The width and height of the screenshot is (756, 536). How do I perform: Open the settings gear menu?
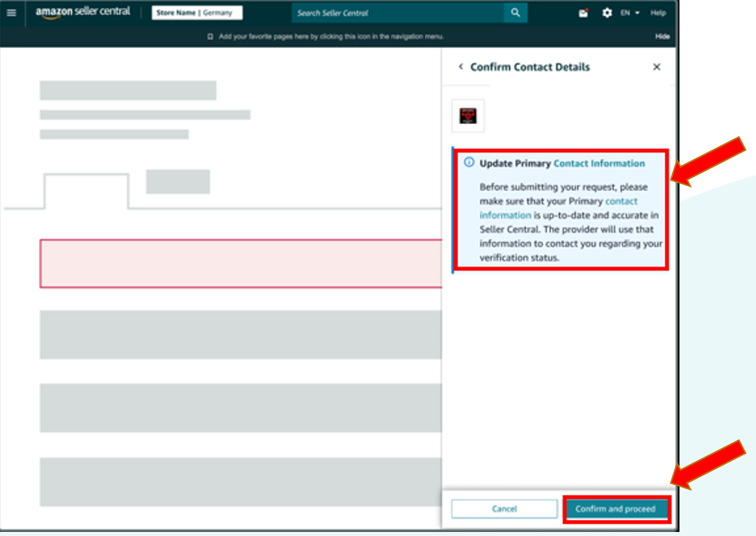[607, 13]
